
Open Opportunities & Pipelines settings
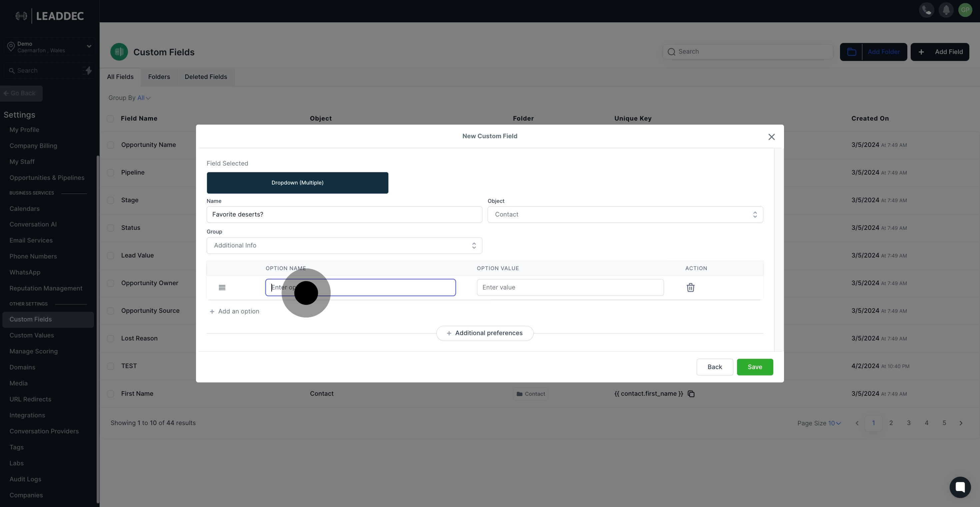point(47,178)
